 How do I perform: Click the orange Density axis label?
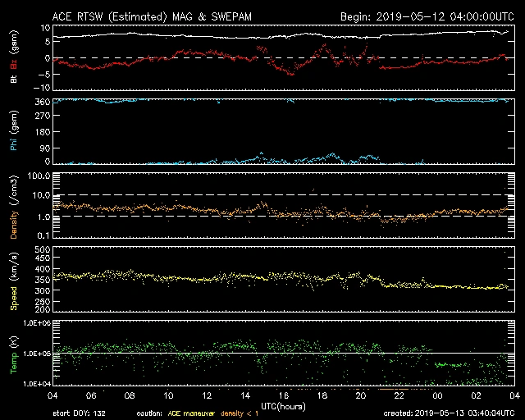[x=13, y=211]
